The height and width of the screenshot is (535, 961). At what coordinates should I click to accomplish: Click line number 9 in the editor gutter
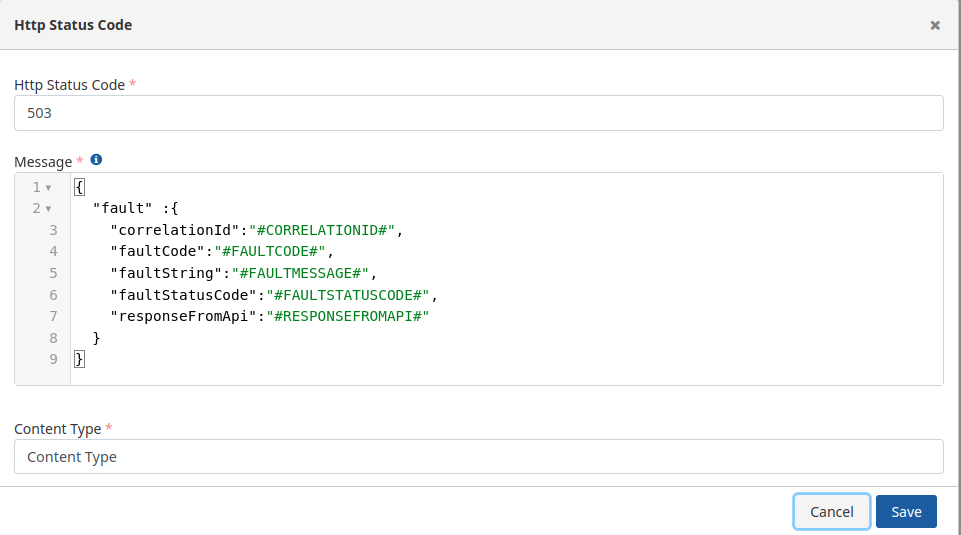[x=53, y=359]
